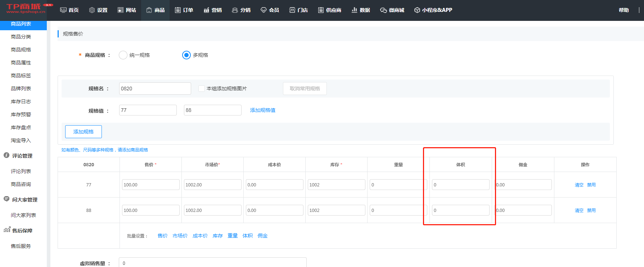Click 清空 for the 77 spec row
The image size is (644, 267).
[579, 185]
